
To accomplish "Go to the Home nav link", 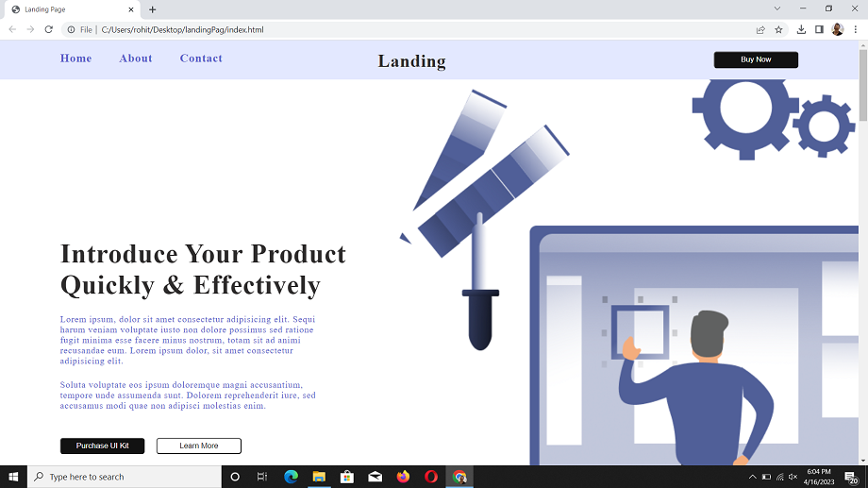I will coord(76,59).
